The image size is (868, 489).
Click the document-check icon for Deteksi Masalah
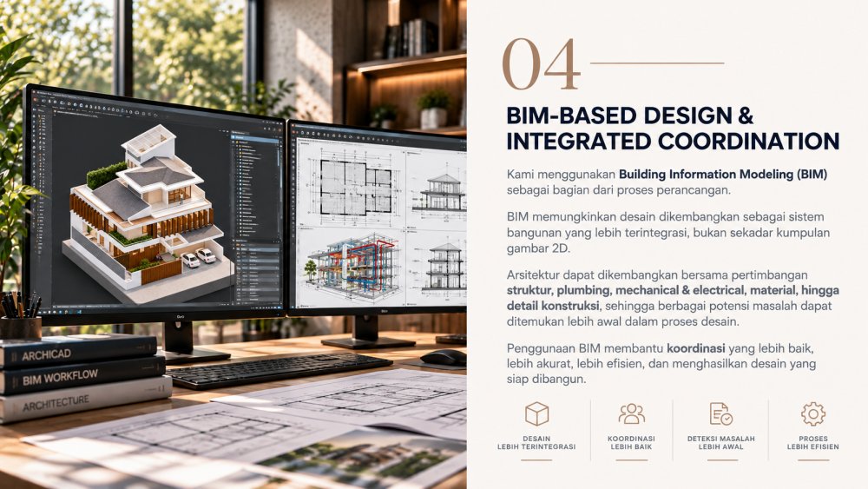pyautogui.click(x=720, y=413)
